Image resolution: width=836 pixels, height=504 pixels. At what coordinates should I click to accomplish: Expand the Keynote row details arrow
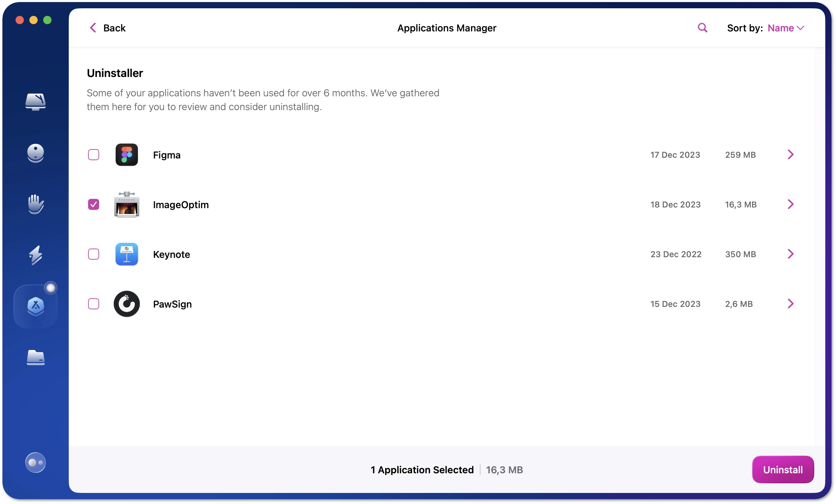point(790,254)
